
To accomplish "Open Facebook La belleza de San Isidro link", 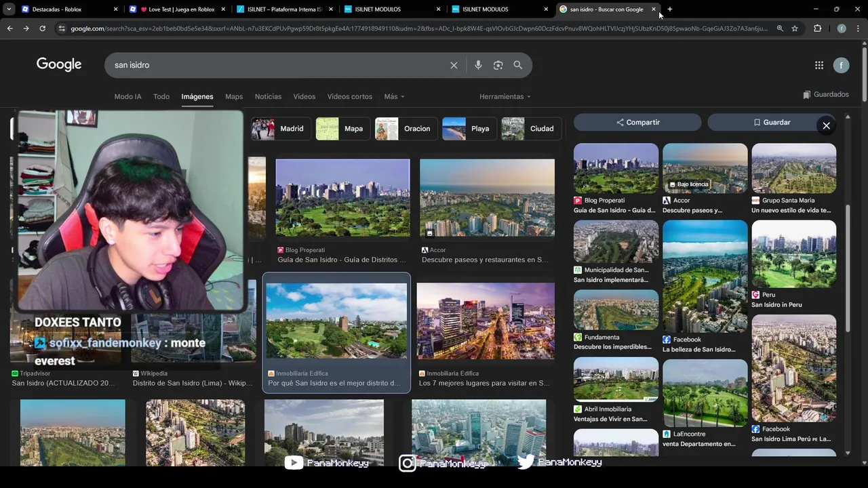I will pyautogui.click(x=698, y=349).
